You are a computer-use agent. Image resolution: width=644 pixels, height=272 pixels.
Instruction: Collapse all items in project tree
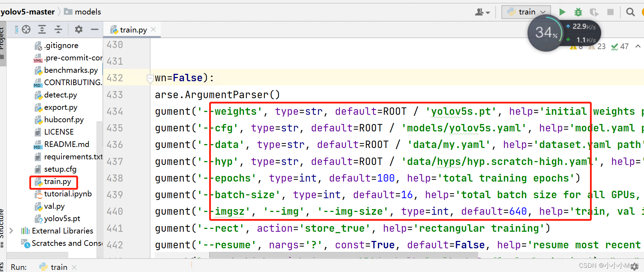(x=58, y=29)
